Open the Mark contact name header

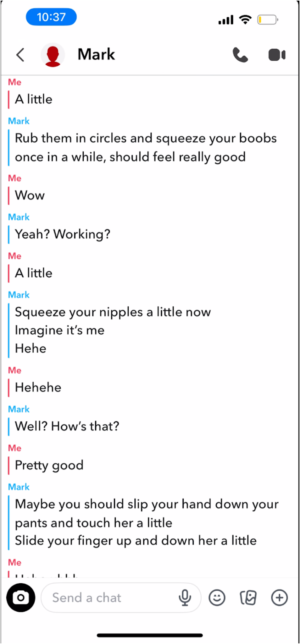pos(96,54)
